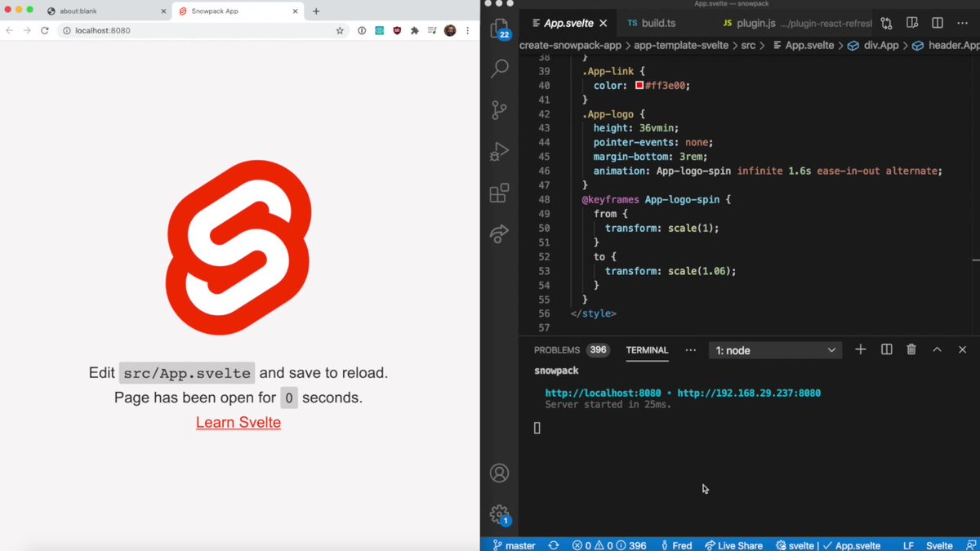The width and height of the screenshot is (980, 551).
Task: Click the red shield extension icon
Action: [397, 30]
